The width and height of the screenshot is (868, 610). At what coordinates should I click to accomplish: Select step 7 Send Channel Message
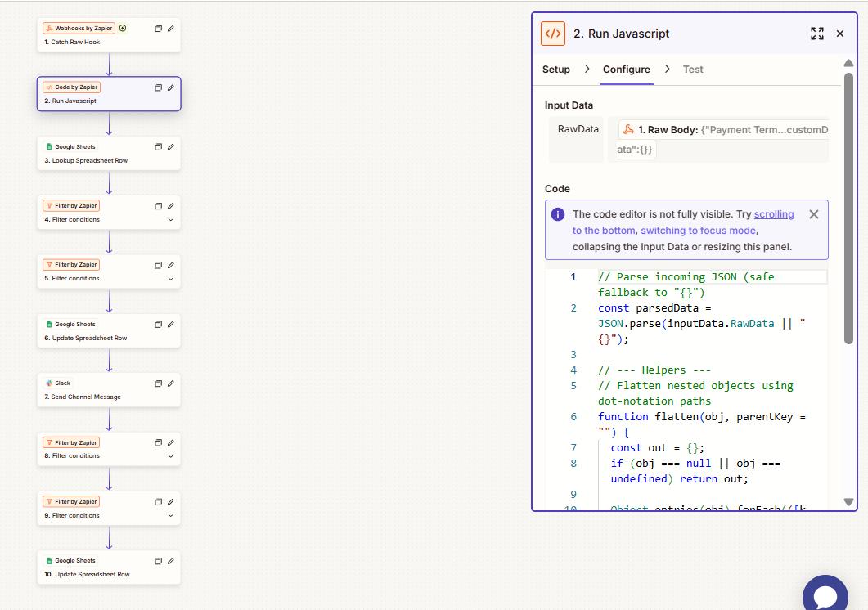click(x=109, y=390)
